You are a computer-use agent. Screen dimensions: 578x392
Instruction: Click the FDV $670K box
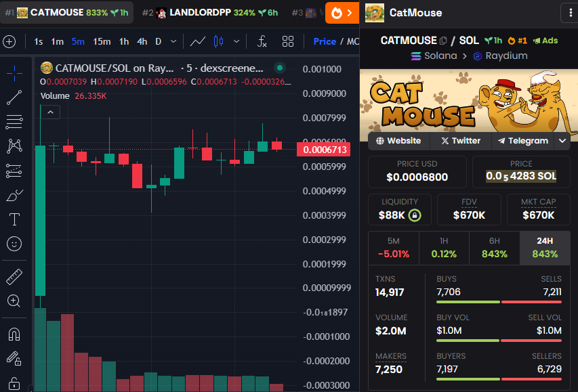(469, 209)
